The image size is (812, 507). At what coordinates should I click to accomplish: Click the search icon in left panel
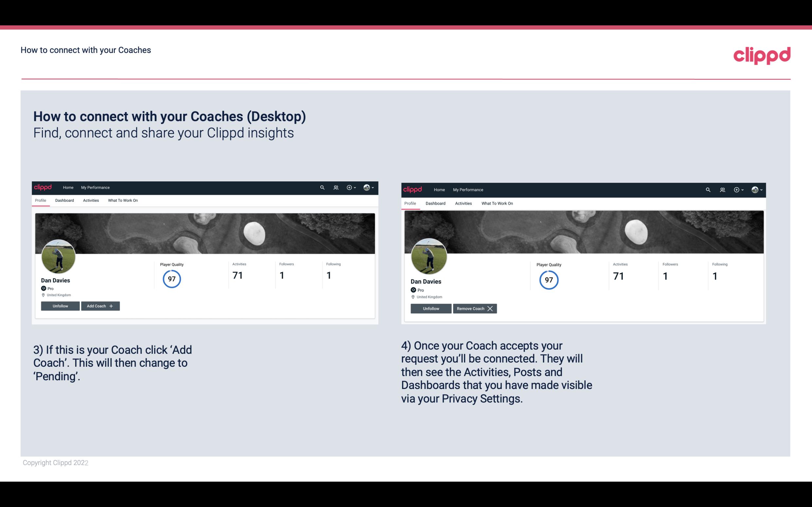pyautogui.click(x=323, y=187)
